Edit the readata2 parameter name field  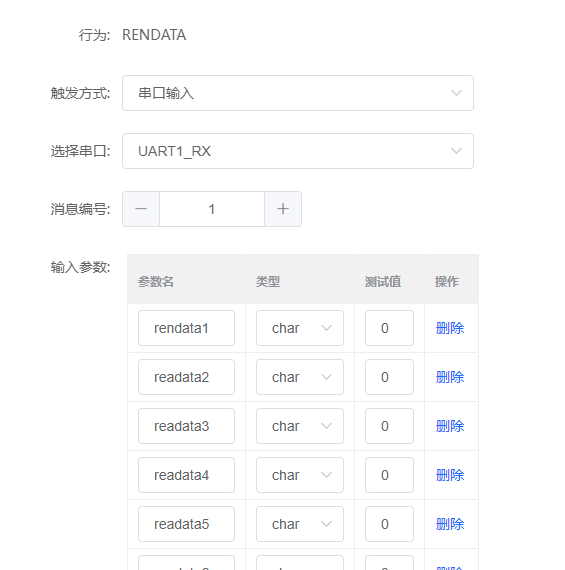(x=187, y=377)
